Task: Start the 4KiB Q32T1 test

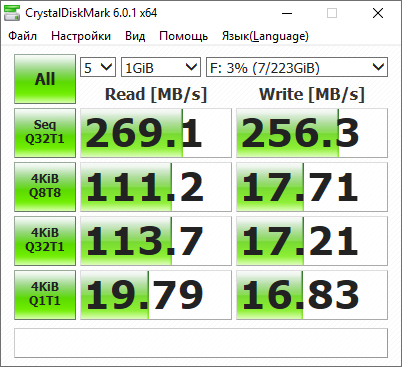Action: 45,241
